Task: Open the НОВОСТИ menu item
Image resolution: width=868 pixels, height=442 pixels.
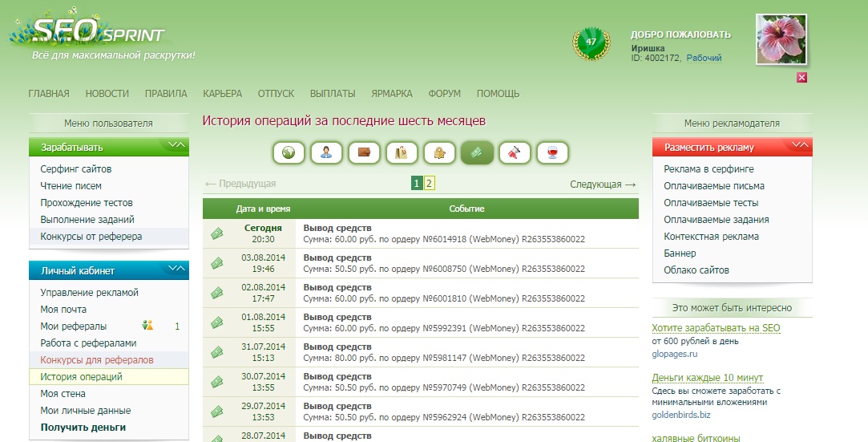Action: click(107, 94)
